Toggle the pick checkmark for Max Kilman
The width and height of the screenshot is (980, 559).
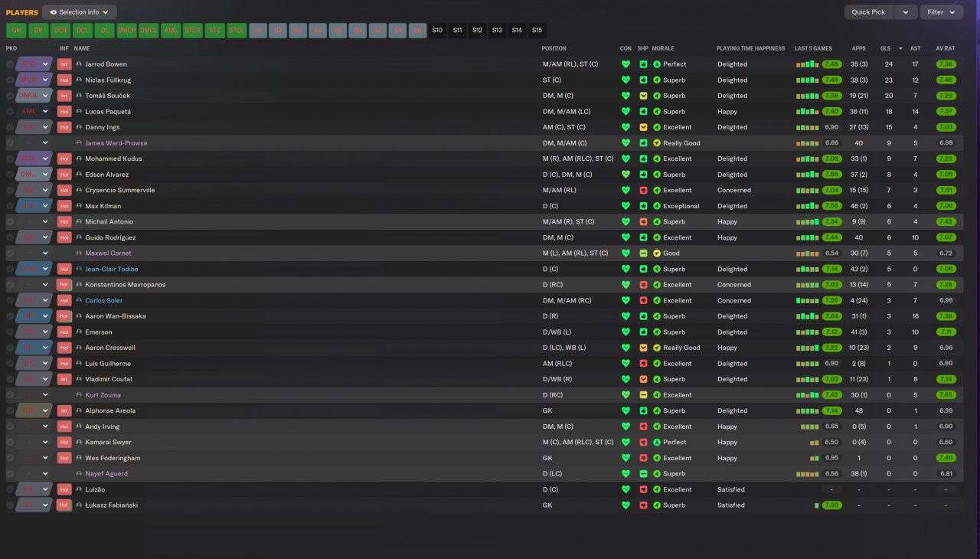click(10, 206)
